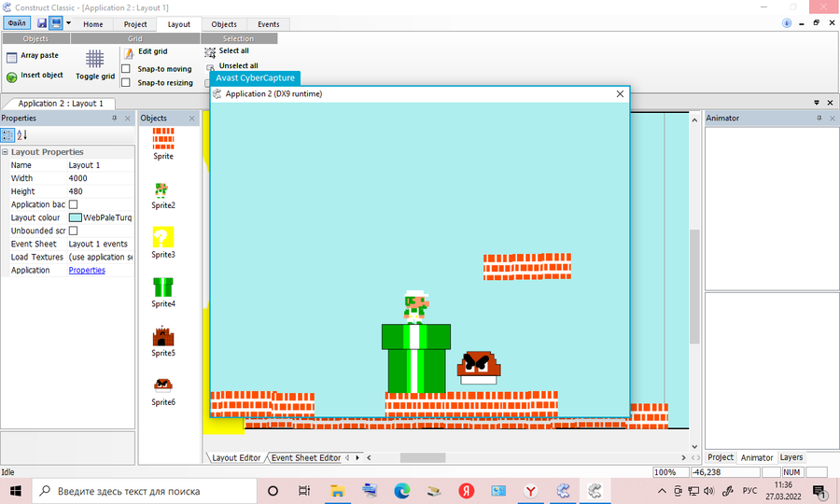The height and width of the screenshot is (504, 840).
Task: Select Sprite2 Luigi character object
Action: click(x=162, y=196)
